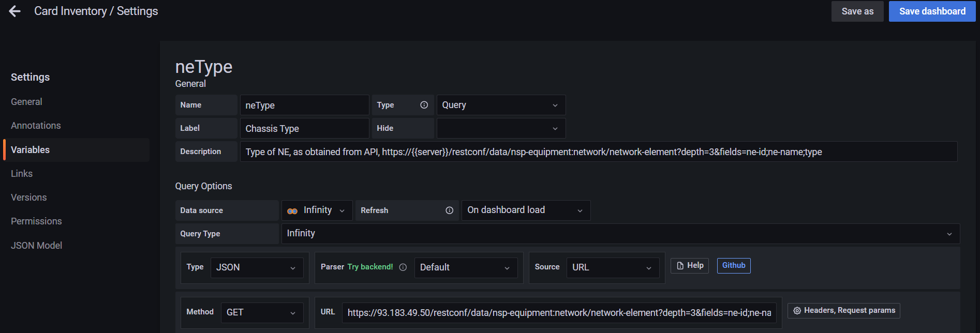Open Headers, Request params options
Screen dimensions: 980x333
tap(844, 311)
